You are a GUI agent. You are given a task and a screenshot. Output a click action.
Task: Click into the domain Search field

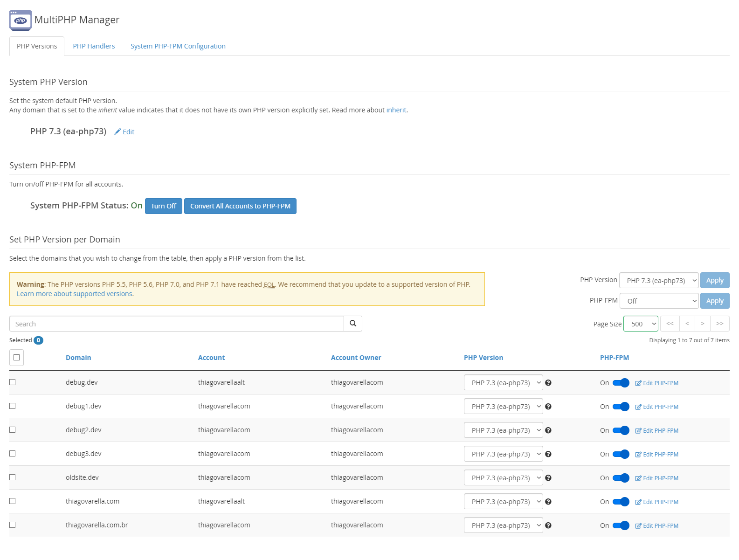[176, 324]
